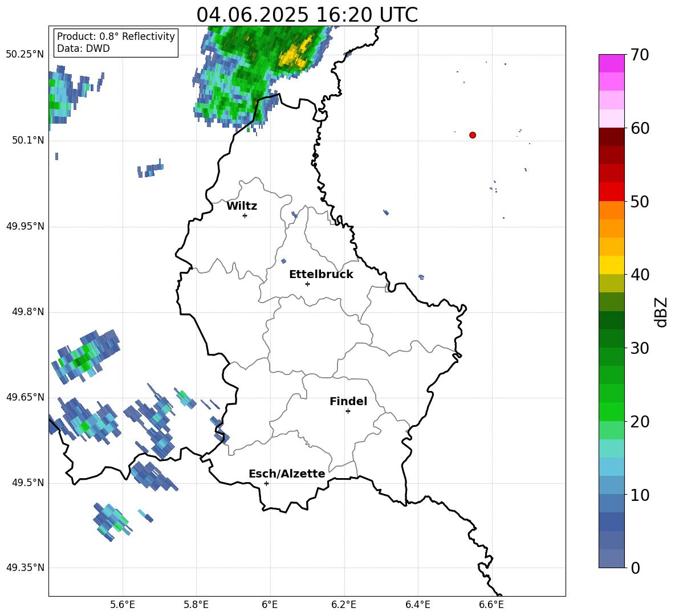675x616 pixels.
Task: Click the bright green 20 dBZ colorbar band
Action: [611, 411]
